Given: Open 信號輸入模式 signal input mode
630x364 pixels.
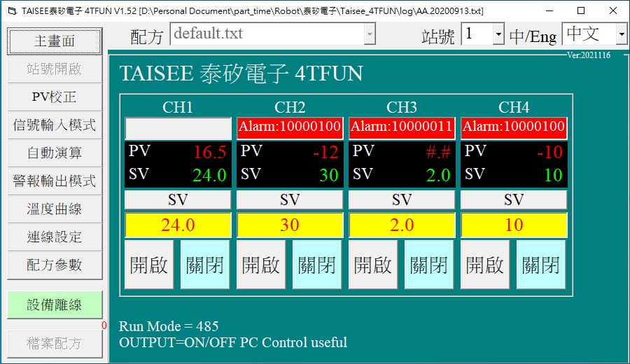Looking at the screenshot, I should [54, 125].
